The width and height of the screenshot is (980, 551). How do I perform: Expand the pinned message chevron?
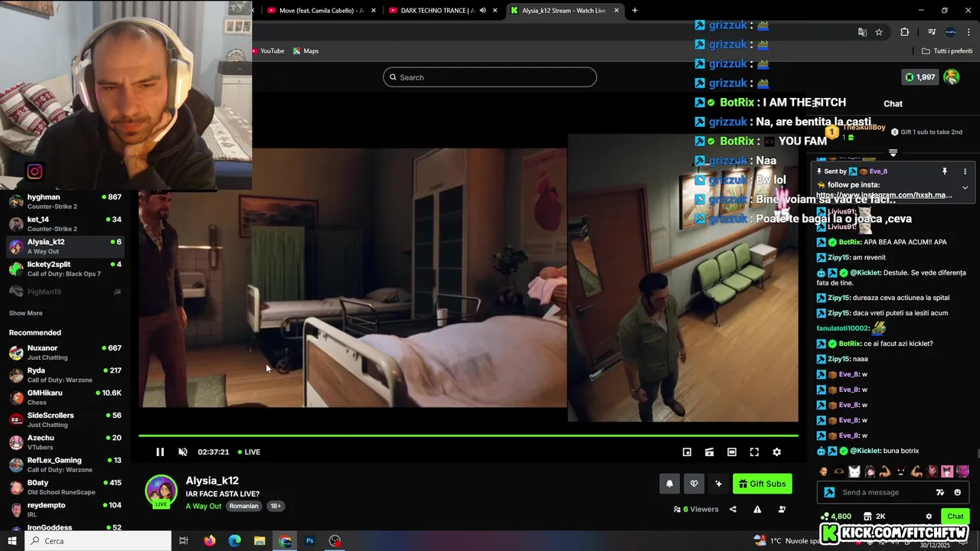coord(965,187)
